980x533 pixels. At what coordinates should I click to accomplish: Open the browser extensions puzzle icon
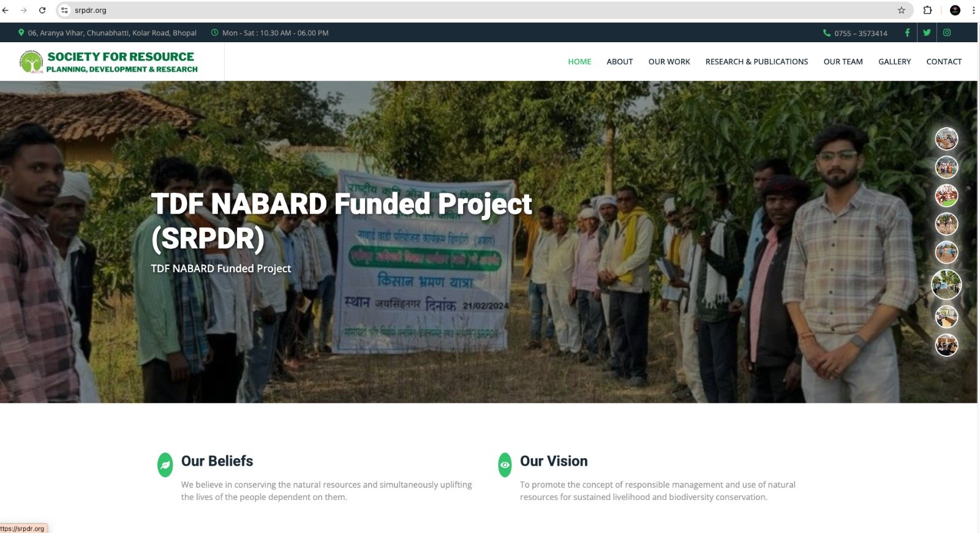click(x=927, y=10)
